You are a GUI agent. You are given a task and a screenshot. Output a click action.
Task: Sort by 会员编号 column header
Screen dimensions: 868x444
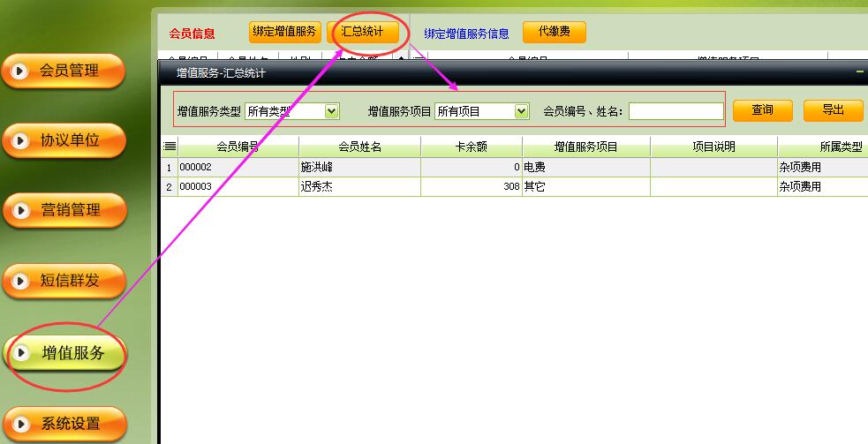238,147
